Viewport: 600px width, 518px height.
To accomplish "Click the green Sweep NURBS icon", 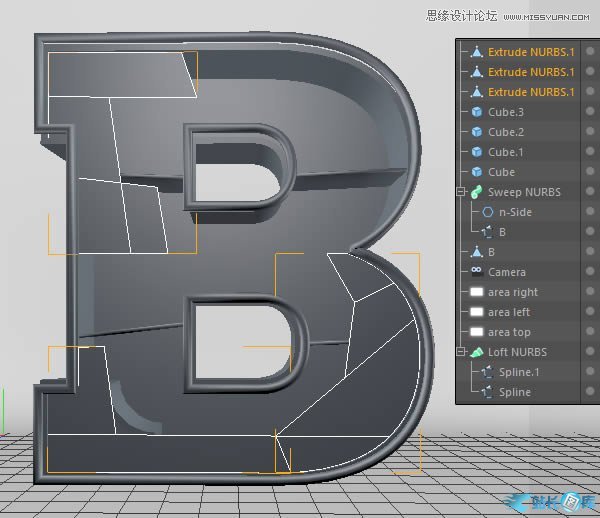I will [477, 192].
